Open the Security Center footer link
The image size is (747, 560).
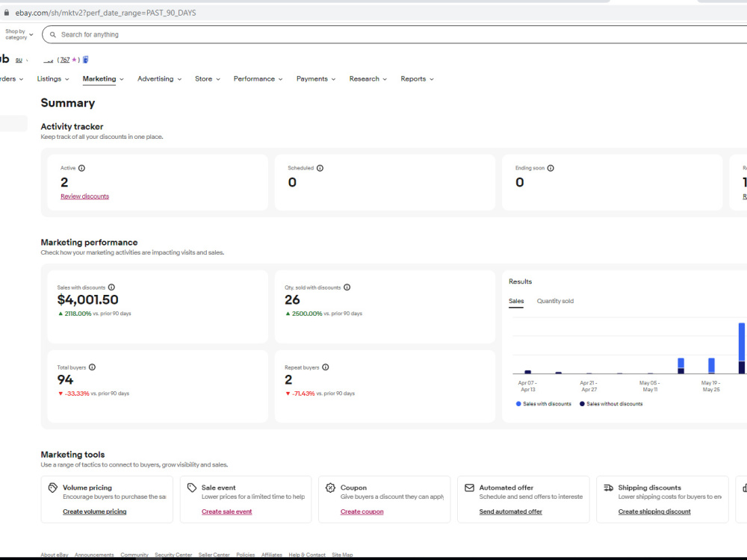click(173, 555)
